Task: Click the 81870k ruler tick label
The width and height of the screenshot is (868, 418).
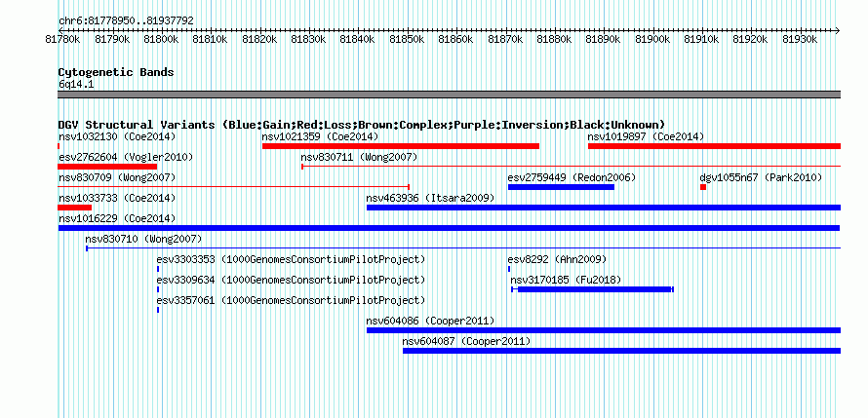Action: tap(505, 39)
